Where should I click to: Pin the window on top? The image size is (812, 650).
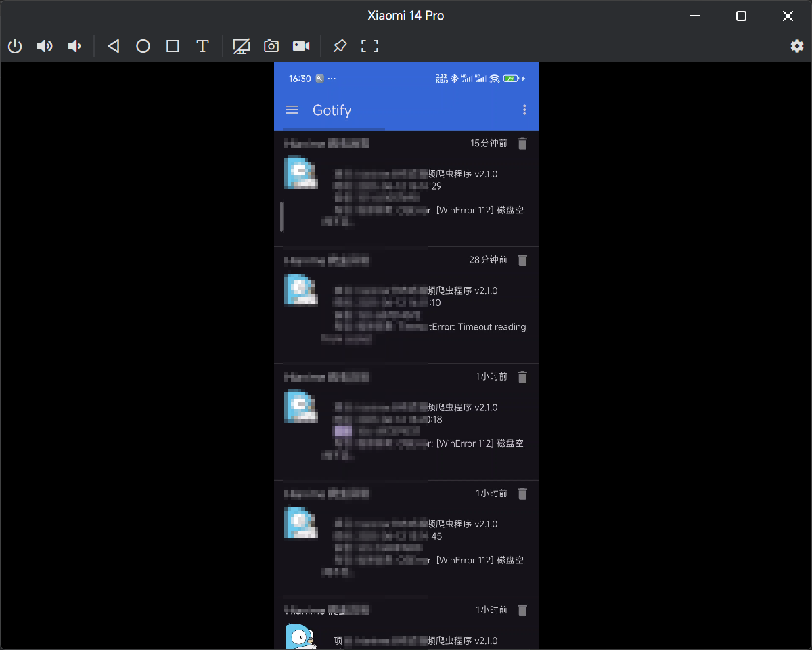pos(340,46)
